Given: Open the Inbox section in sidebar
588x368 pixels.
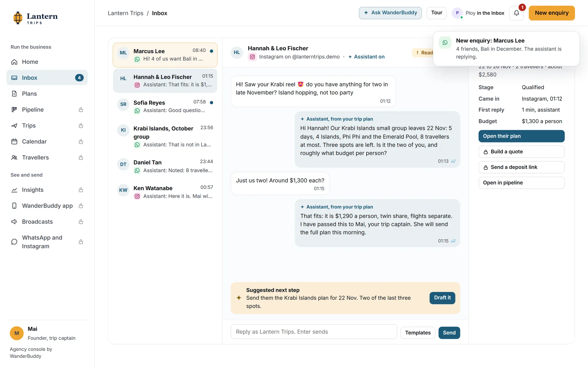Looking at the screenshot, I should click(x=47, y=78).
